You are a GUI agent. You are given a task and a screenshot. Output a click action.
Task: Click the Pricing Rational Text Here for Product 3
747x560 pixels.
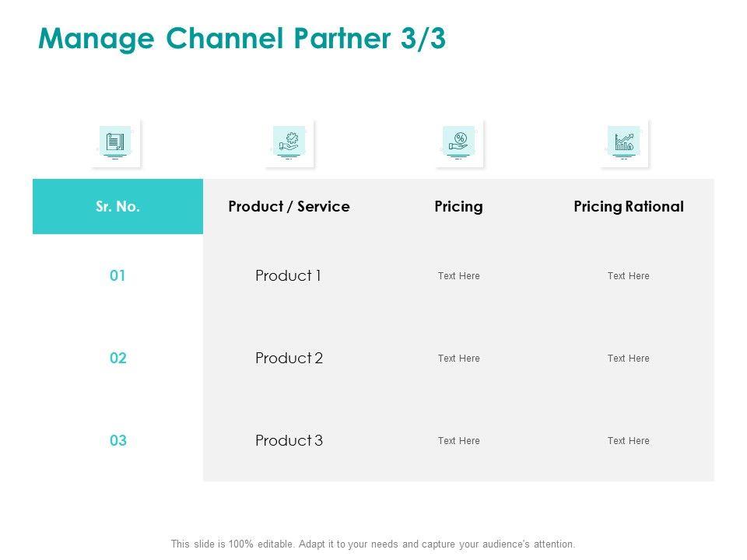tap(628, 441)
